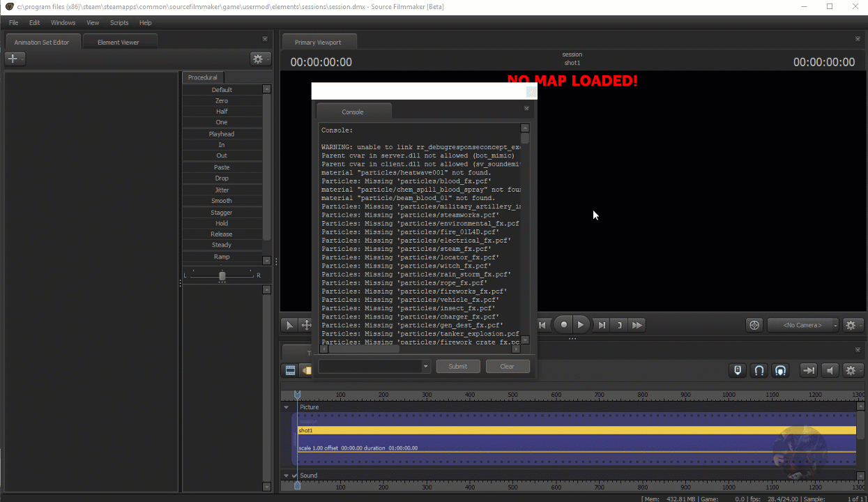Screen dimensions: 868x502
Task: Jump to first frame playback button
Action: click(x=543, y=325)
